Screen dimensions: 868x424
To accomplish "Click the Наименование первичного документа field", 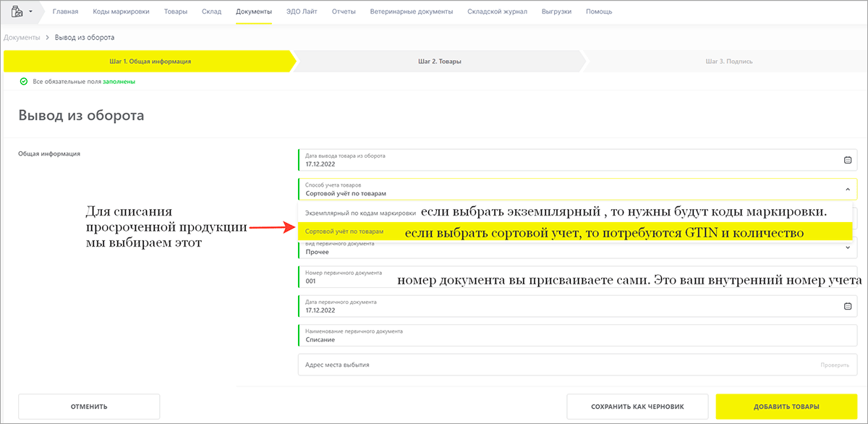I will [578, 335].
